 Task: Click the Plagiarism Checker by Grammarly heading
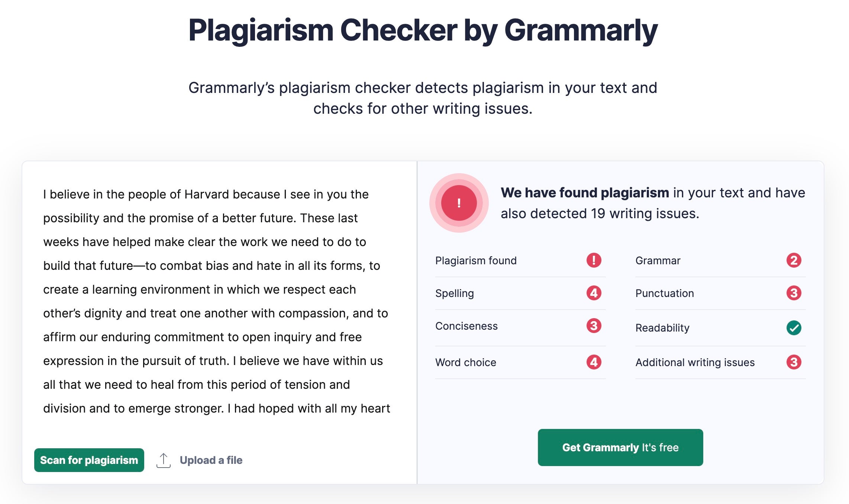[423, 30]
